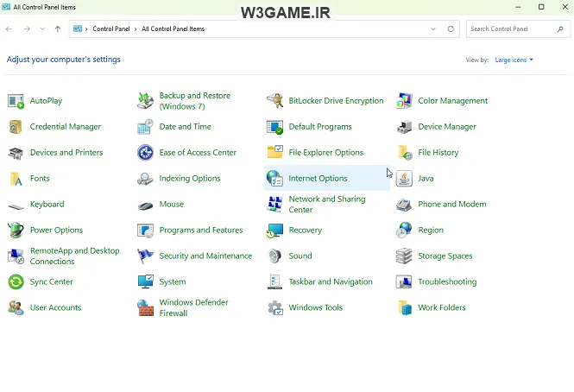The image size is (574, 392).
Task: Open the User Accounts icon
Action: pos(16,307)
